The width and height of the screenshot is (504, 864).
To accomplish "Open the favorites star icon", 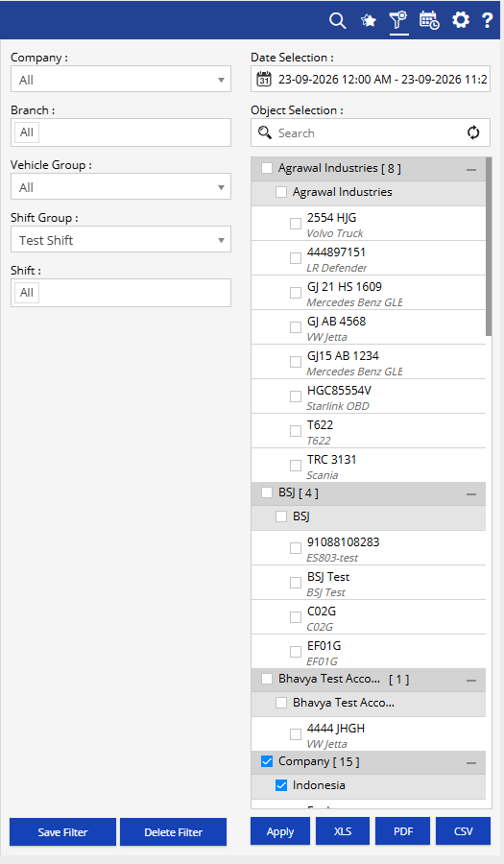I will pos(368,20).
